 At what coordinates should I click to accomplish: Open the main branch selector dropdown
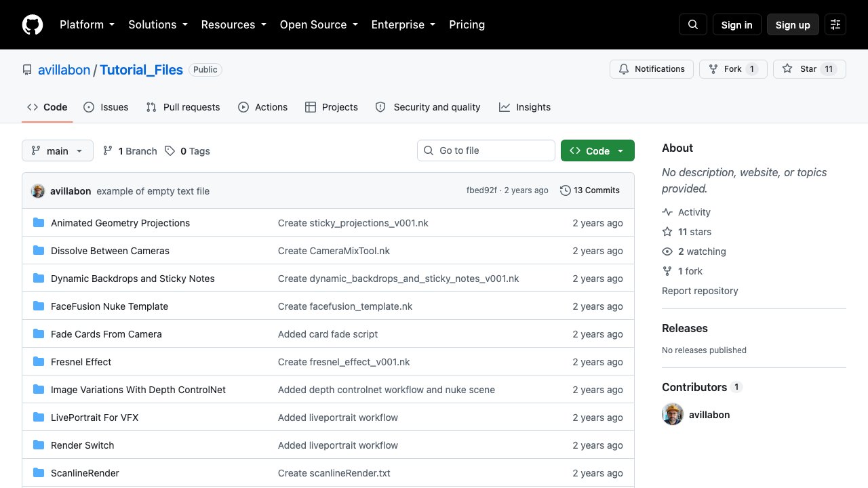click(58, 150)
